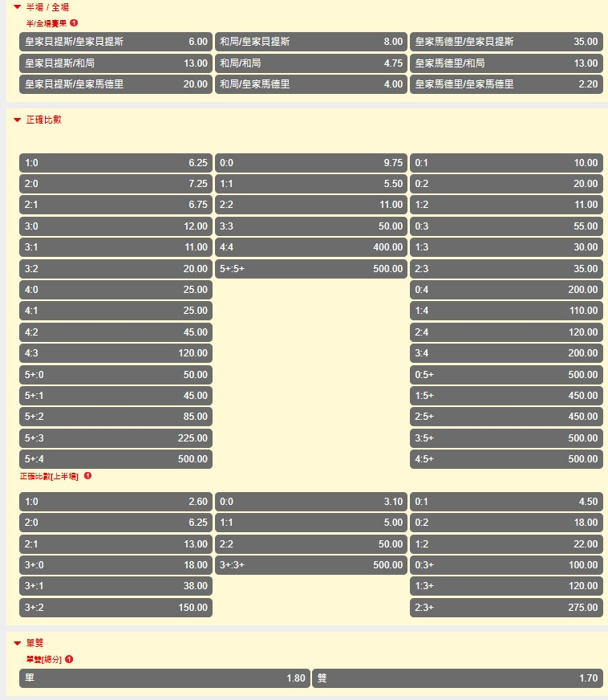This screenshot has height=700, width=608.
Task: Select score 3:5+ at 500.00
Action: pyautogui.click(x=506, y=437)
